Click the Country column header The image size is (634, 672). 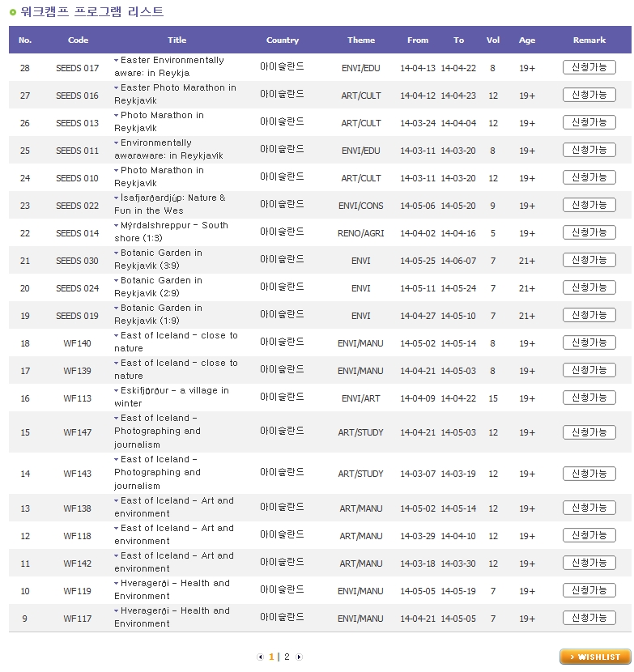coord(283,40)
